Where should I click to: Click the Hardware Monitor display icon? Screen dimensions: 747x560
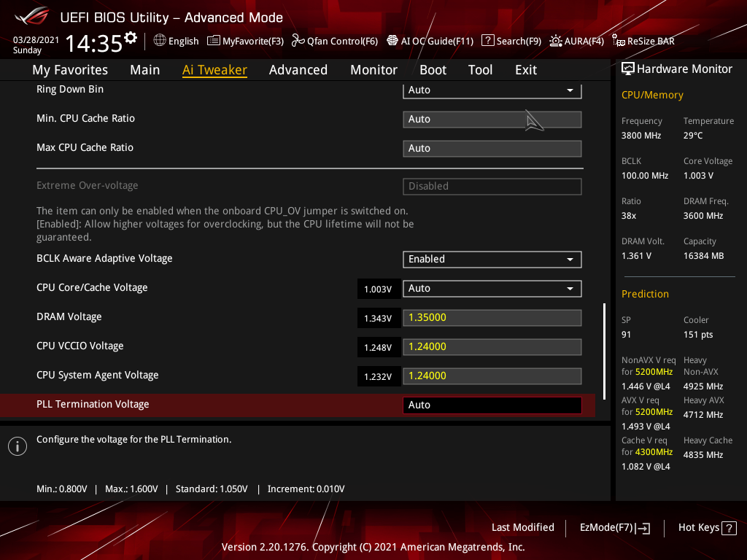click(628, 69)
